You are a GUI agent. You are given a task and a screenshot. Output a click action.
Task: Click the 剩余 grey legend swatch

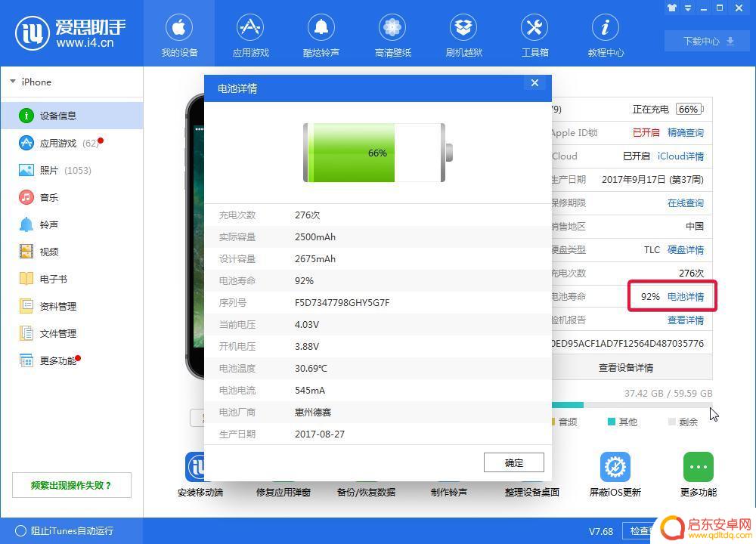coord(671,422)
